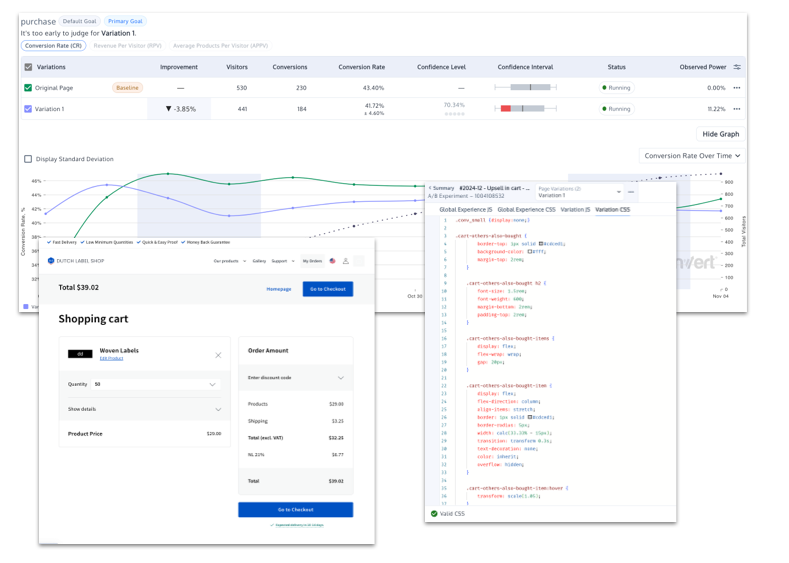Remove Woven Labels item with X icon
789x563 pixels.
218,355
